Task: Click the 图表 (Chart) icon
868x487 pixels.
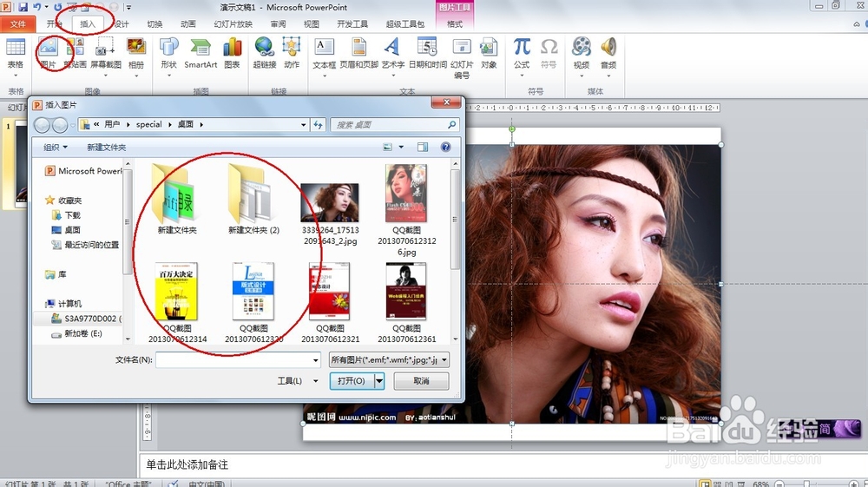Action: pos(232,54)
